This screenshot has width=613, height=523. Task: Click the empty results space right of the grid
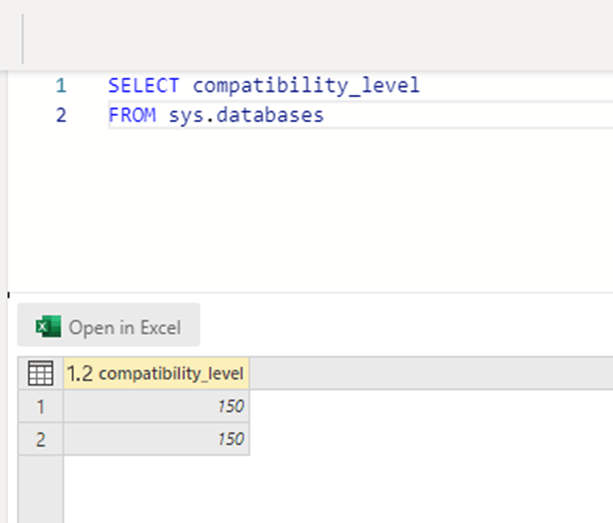click(430, 440)
